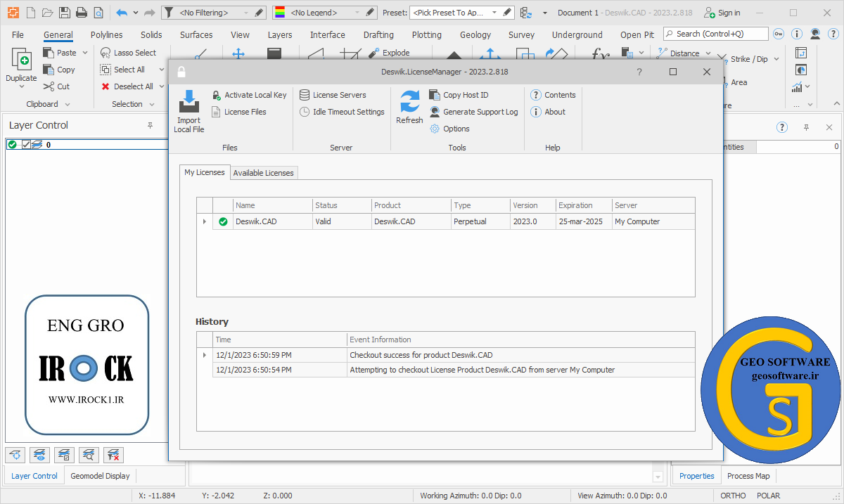Undo the last action with the blue arrow
The image size is (844, 504).
click(122, 13)
